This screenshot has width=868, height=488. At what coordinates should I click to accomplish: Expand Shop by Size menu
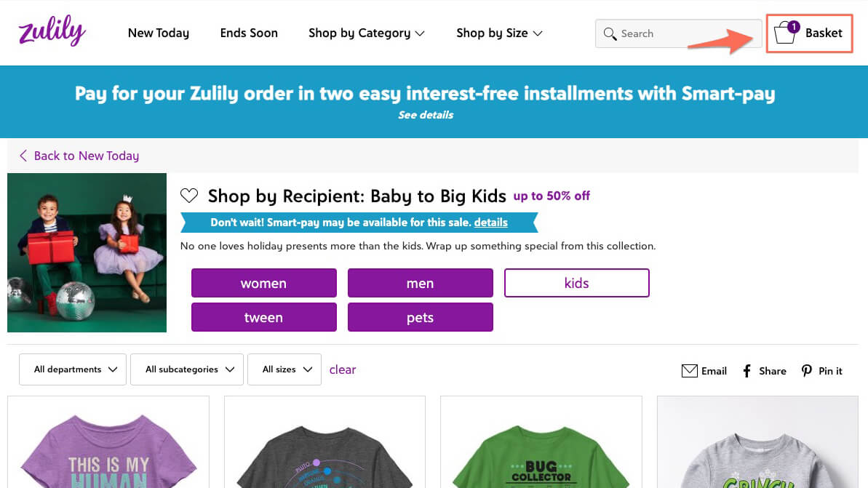click(x=499, y=33)
